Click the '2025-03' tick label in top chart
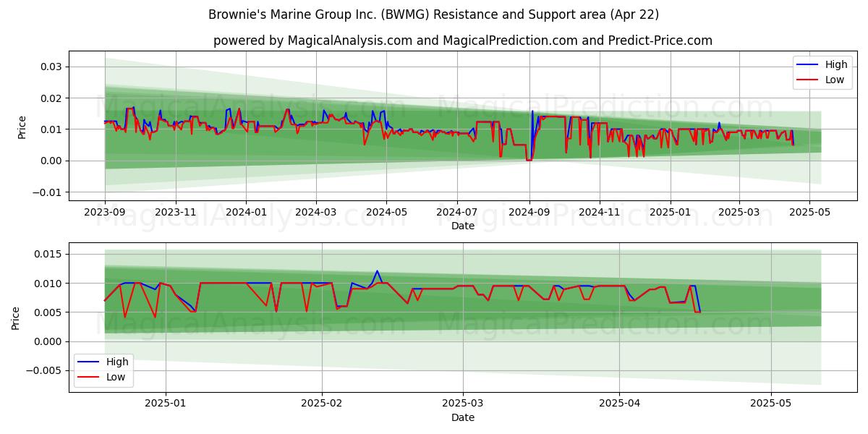The width and height of the screenshot is (868, 434). click(739, 213)
